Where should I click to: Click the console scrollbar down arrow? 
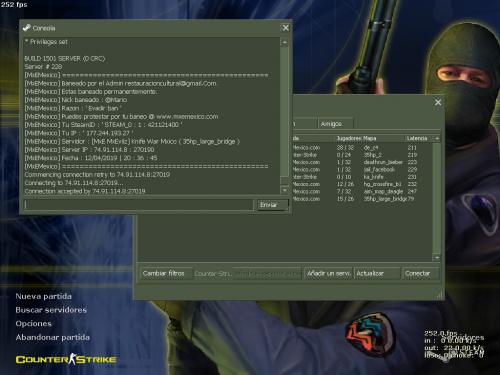[285, 190]
